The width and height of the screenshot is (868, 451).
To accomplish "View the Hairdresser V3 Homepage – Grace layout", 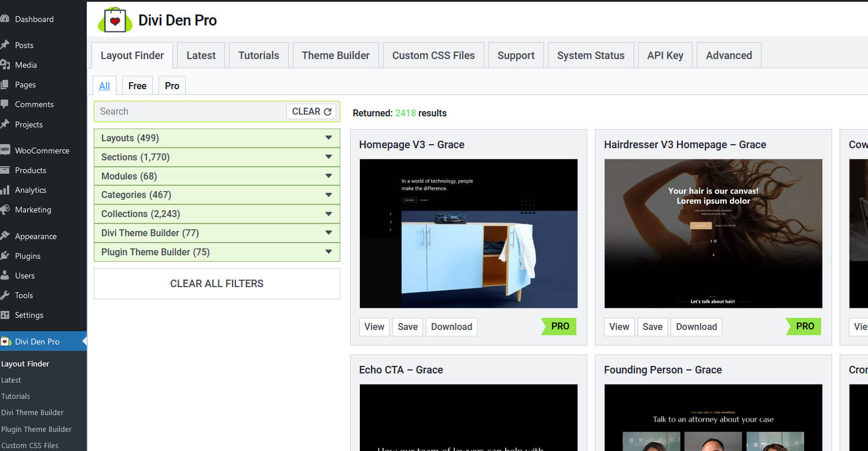I will point(619,327).
